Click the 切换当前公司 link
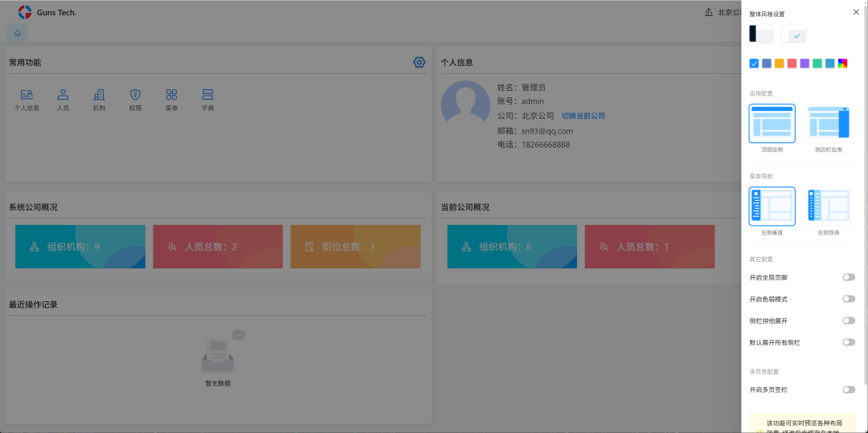The image size is (868, 433). point(583,116)
